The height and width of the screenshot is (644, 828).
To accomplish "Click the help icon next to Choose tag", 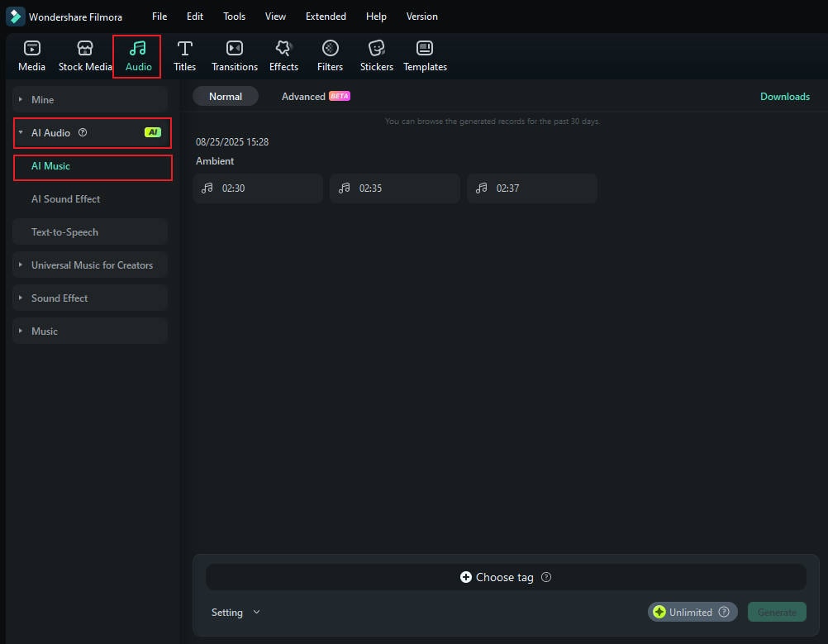I will 546,577.
